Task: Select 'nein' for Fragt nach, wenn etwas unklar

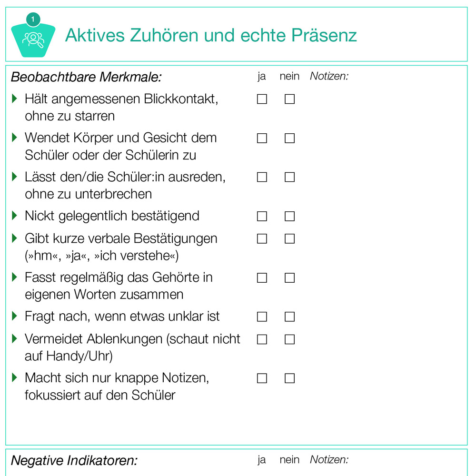Action: tap(289, 317)
